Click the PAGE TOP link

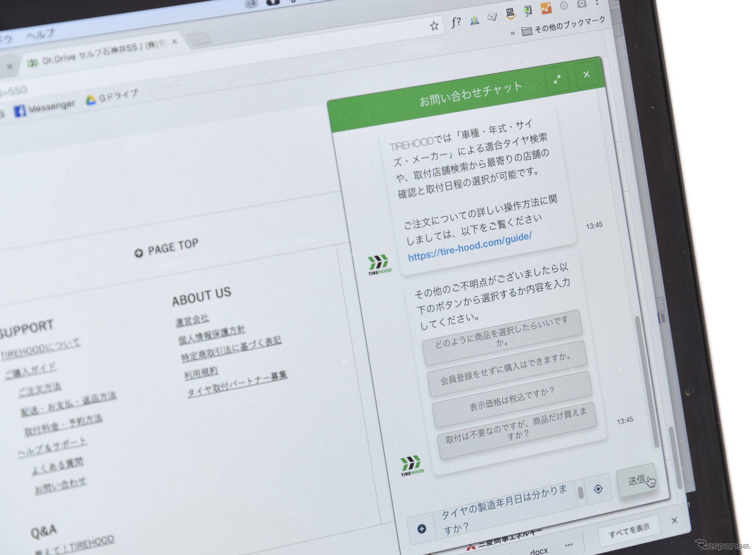[167, 248]
